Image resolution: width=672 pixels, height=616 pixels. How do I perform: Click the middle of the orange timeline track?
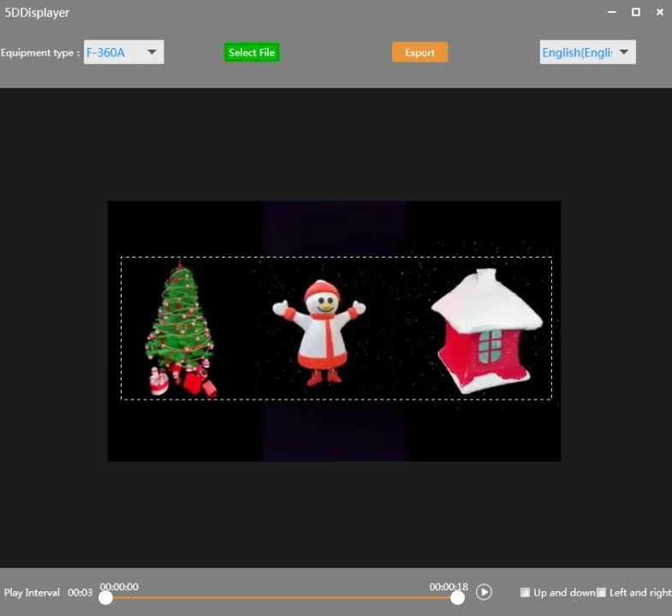click(282, 597)
